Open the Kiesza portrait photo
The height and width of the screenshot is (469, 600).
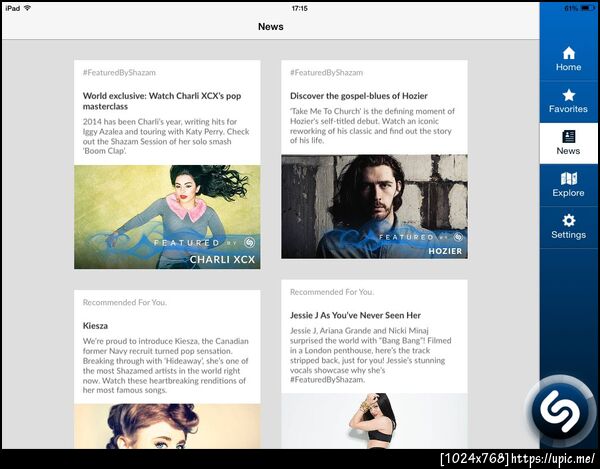pos(167,426)
